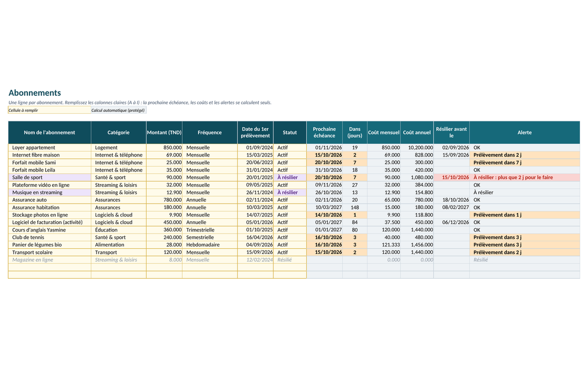Click the Éducation category cell
Screen dimensions: 588x368
(x=119, y=230)
